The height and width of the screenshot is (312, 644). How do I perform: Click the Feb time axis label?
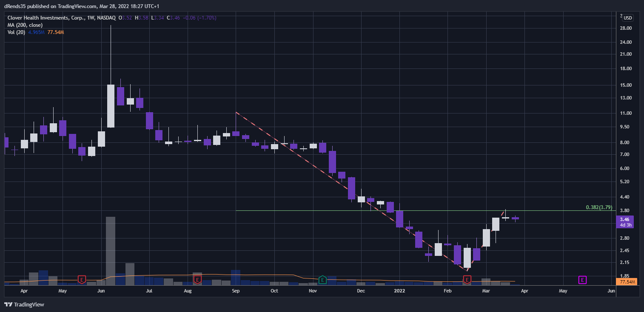click(x=447, y=291)
